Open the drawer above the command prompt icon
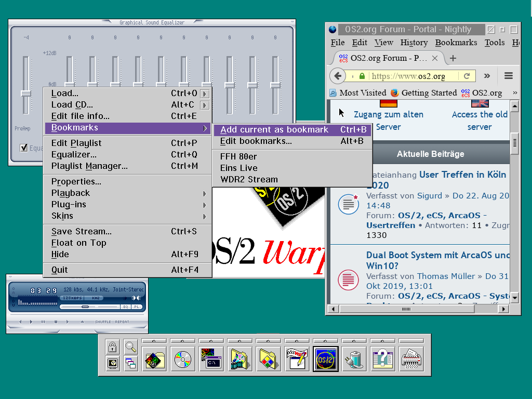This screenshot has width=532, height=399. 211,341
